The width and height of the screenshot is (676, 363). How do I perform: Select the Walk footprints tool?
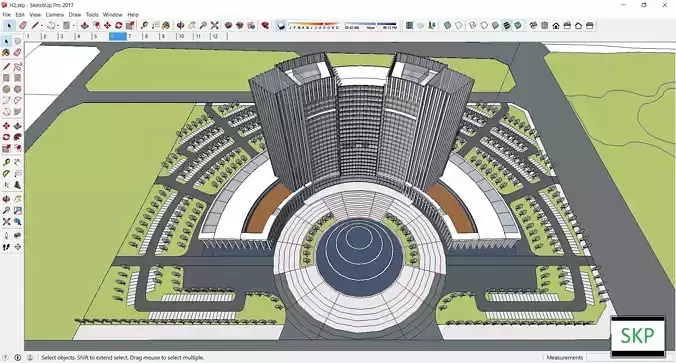(x=6, y=247)
